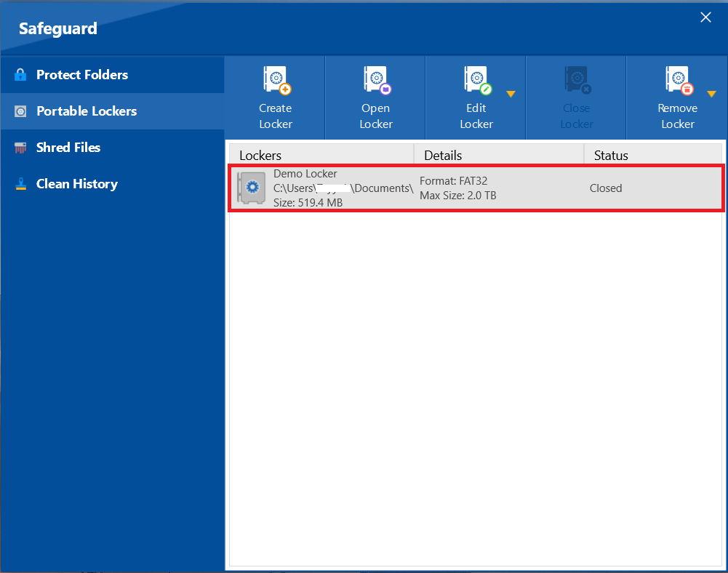Image resolution: width=728 pixels, height=573 pixels.
Task: Click the 'Format: FAT32' detail
Action: pos(454,181)
